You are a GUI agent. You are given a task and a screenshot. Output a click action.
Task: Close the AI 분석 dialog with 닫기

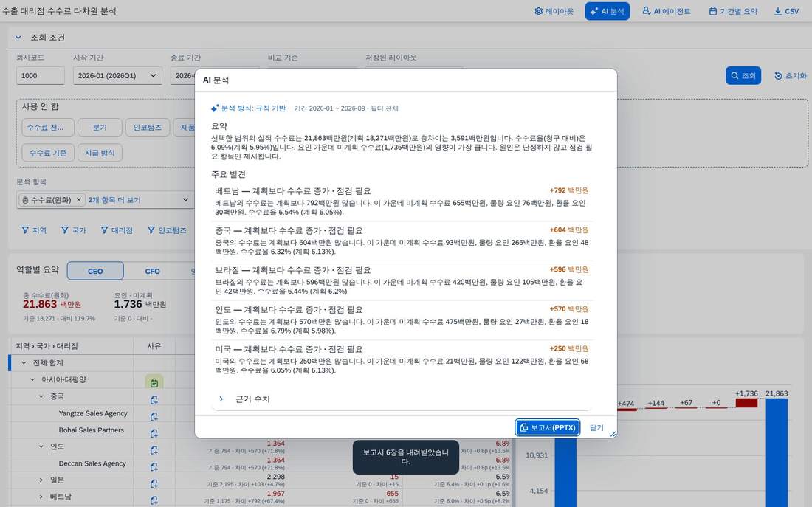(596, 428)
